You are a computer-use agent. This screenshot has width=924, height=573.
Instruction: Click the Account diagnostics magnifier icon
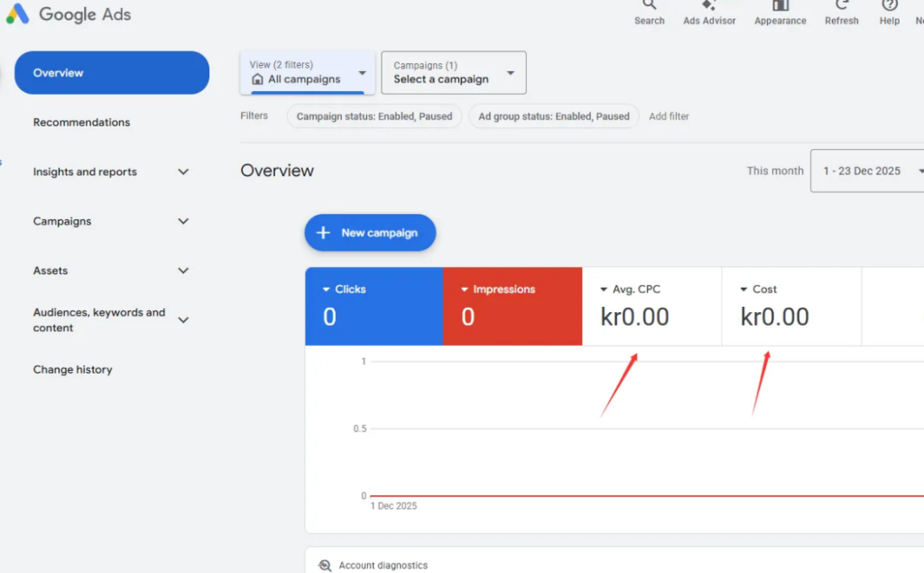click(325, 564)
